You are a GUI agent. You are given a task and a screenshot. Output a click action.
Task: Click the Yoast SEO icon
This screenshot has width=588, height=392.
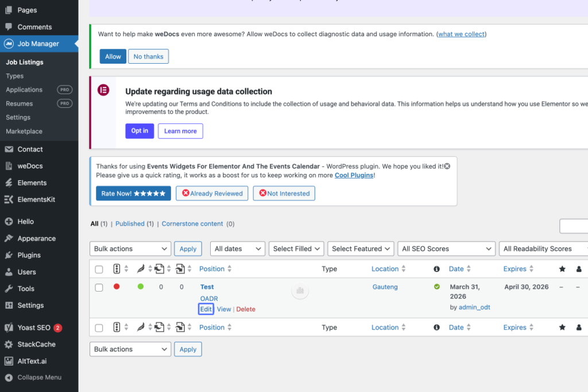click(x=9, y=328)
